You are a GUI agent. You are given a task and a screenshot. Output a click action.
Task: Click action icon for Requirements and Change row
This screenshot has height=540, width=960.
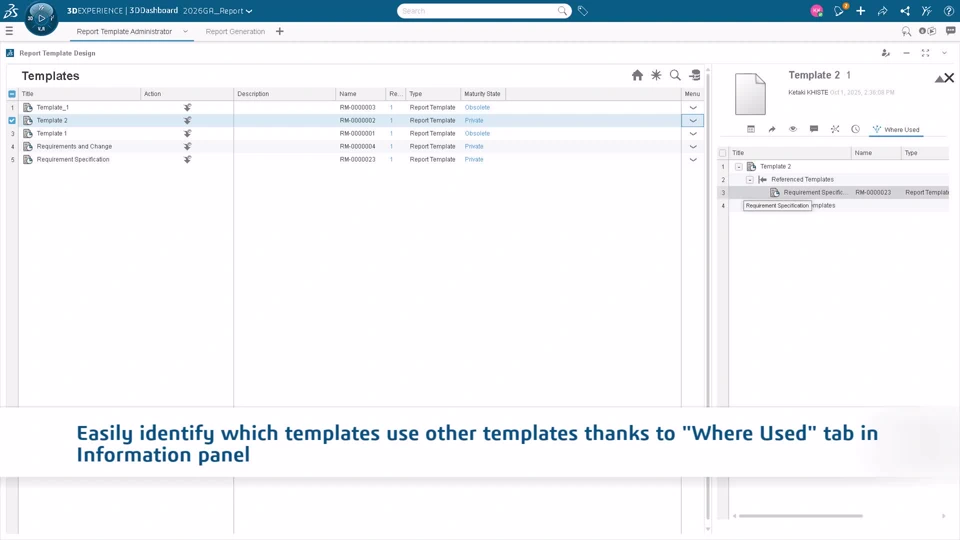pos(187,146)
